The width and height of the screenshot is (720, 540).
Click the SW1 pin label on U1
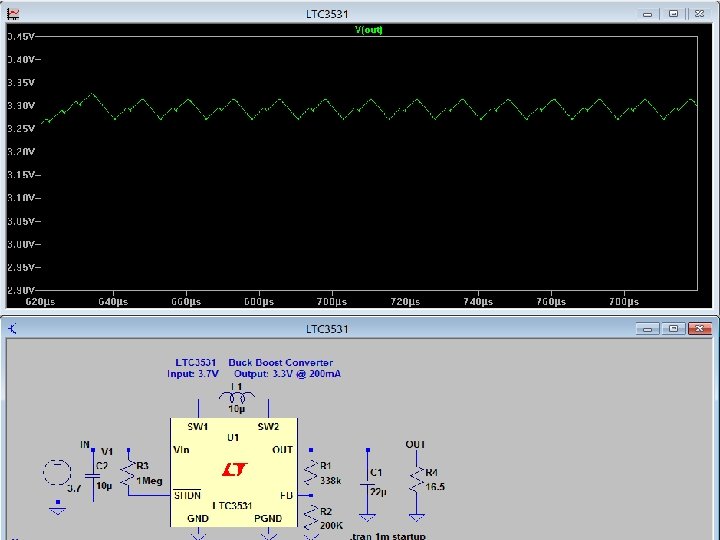coord(198,427)
